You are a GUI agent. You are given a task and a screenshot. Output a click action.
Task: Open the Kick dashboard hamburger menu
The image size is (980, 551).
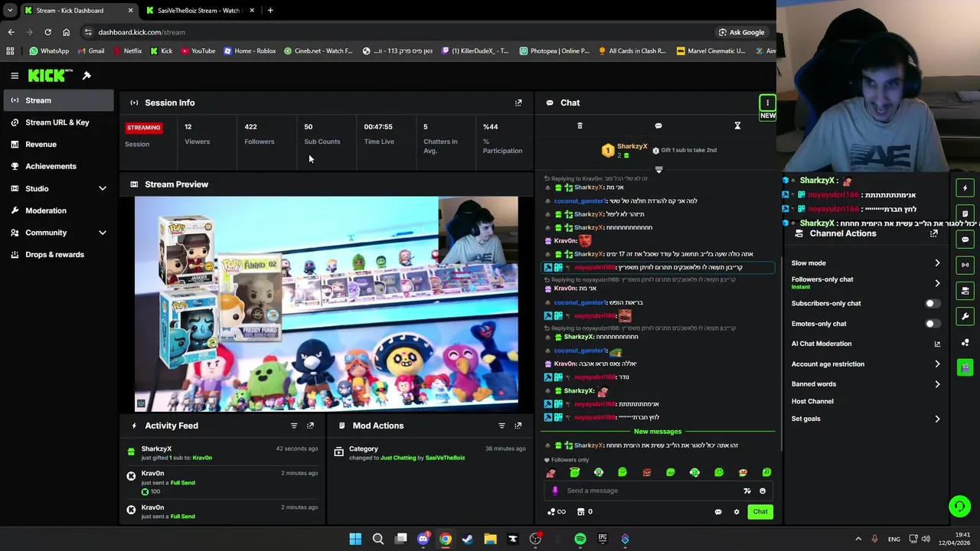pos(15,76)
